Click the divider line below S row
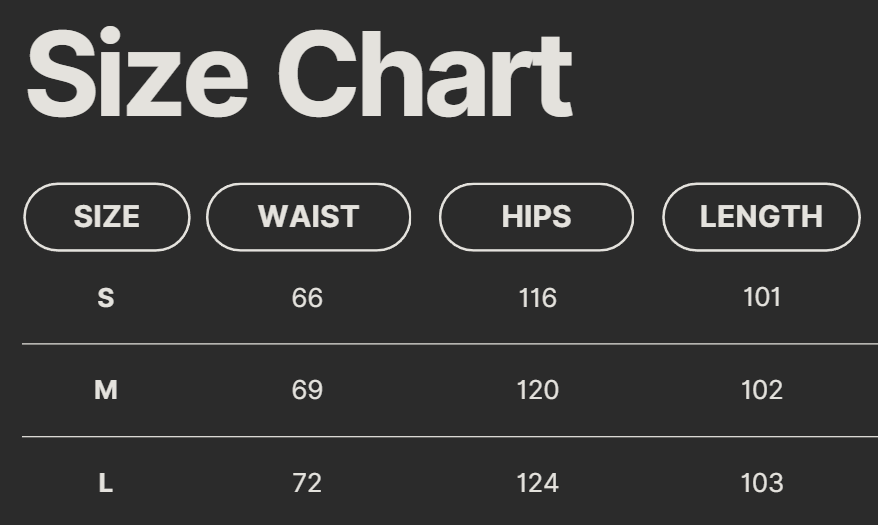 (450, 344)
